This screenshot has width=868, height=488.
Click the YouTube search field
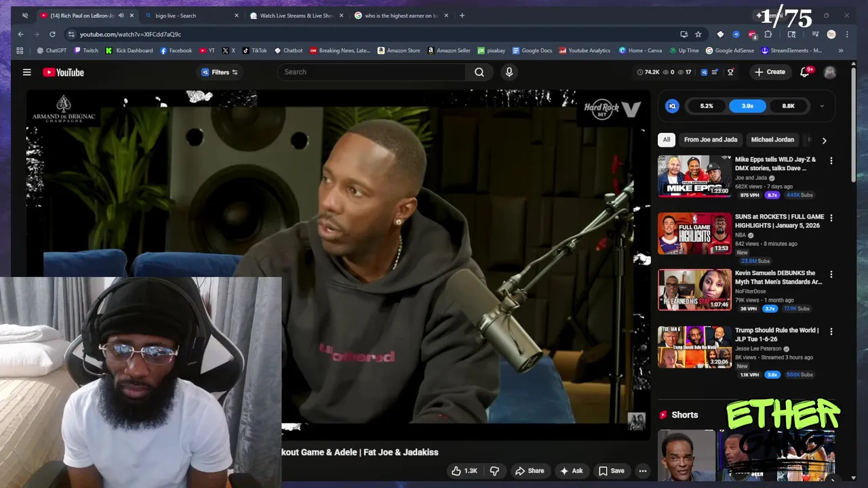(x=372, y=72)
